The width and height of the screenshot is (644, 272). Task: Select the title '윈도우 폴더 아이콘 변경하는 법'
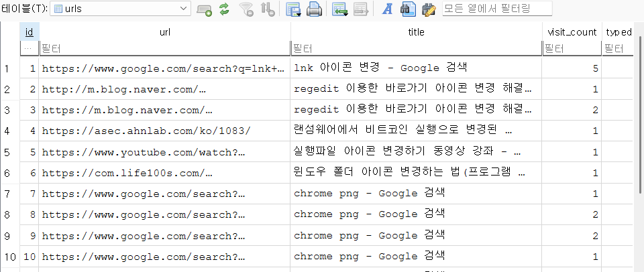pos(416,173)
